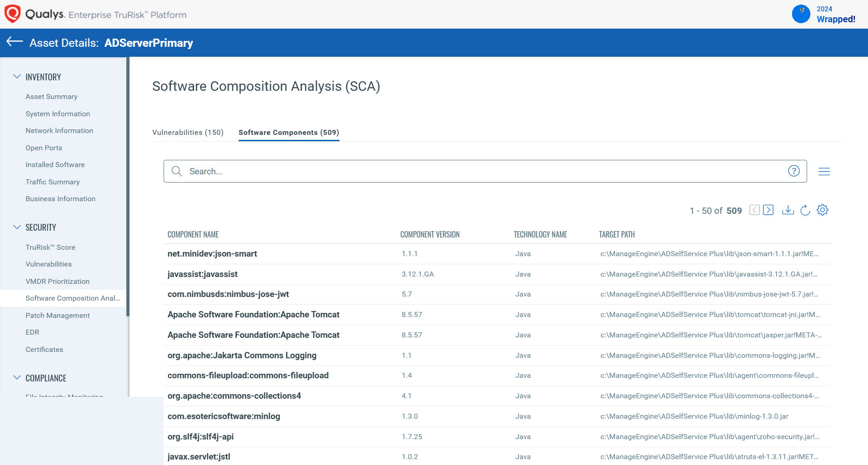The image size is (868, 465).
Task: Open the hamburger menu beside search bar
Action: [x=824, y=172]
